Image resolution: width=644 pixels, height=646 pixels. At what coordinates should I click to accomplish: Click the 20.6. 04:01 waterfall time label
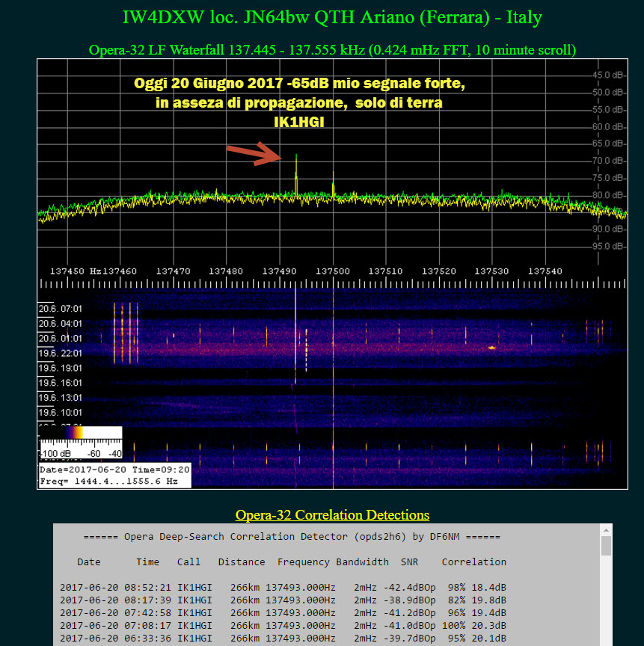pyautogui.click(x=60, y=324)
